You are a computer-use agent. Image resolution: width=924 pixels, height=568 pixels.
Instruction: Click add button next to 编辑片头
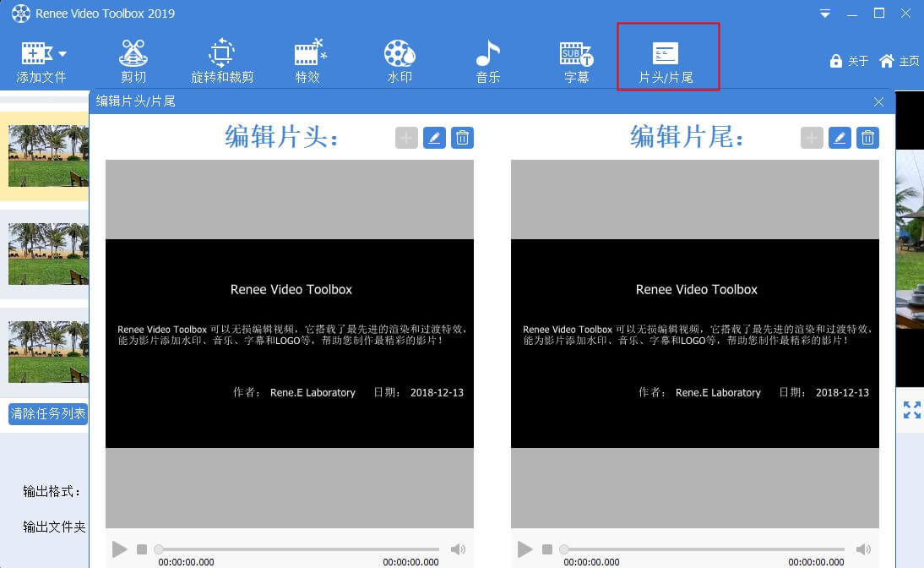coord(406,138)
